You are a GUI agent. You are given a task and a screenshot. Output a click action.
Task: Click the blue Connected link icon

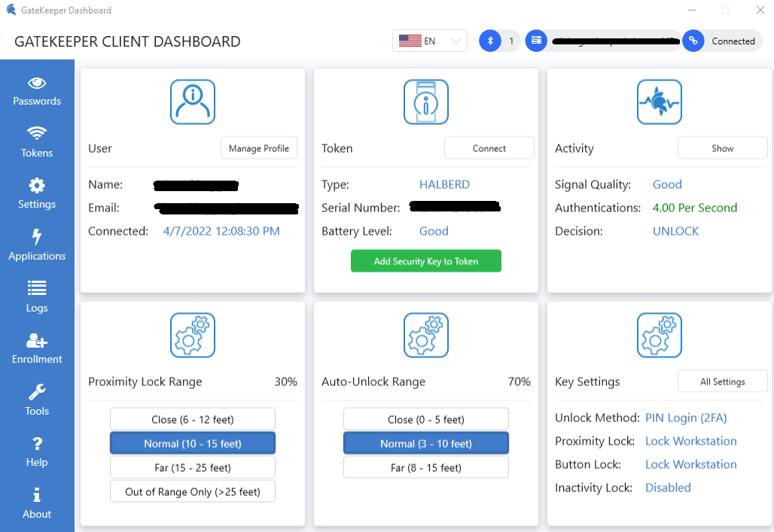tap(693, 41)
